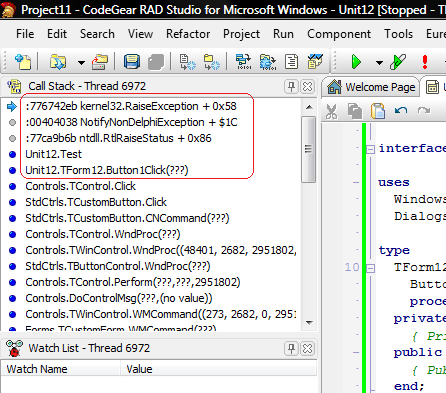Click Call Stack scrollbar down arrow

[309, 322]
